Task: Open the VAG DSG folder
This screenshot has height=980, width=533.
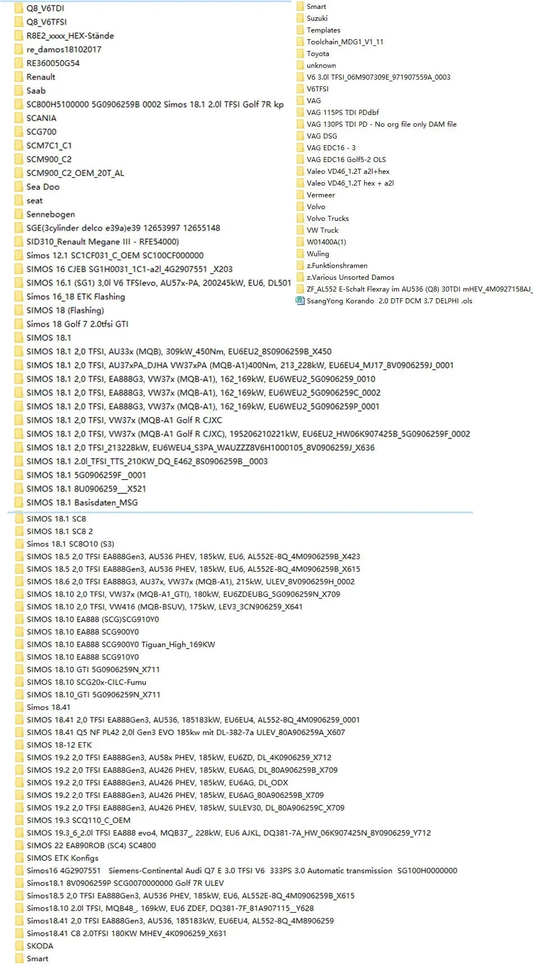Action: pos(321,136)
